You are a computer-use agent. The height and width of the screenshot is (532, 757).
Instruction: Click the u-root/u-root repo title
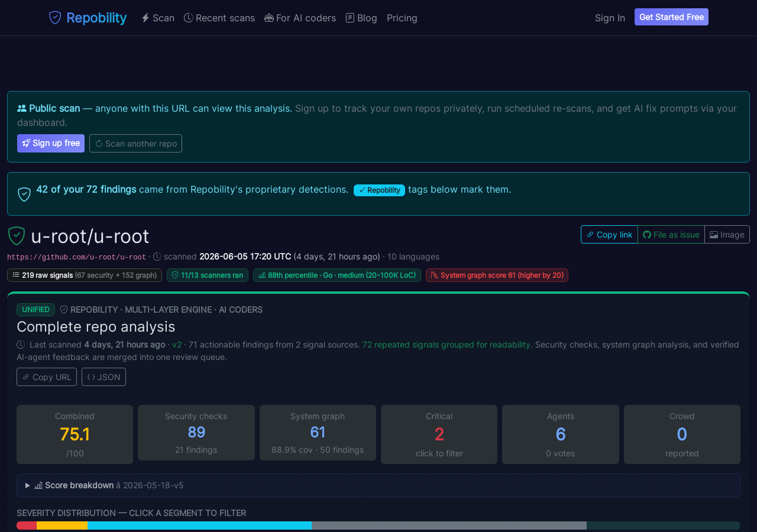[x=90, y=236]
